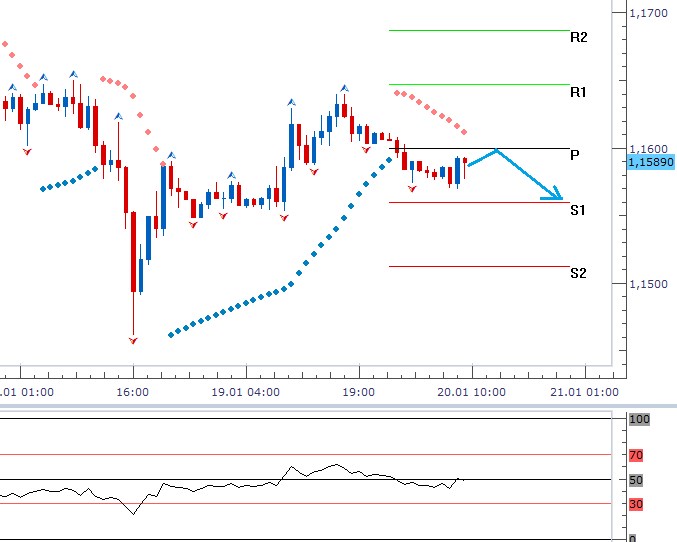Select the RSI 70 overbought level label
Viewport: 677px width, 542px height.
tap(636, 455)
